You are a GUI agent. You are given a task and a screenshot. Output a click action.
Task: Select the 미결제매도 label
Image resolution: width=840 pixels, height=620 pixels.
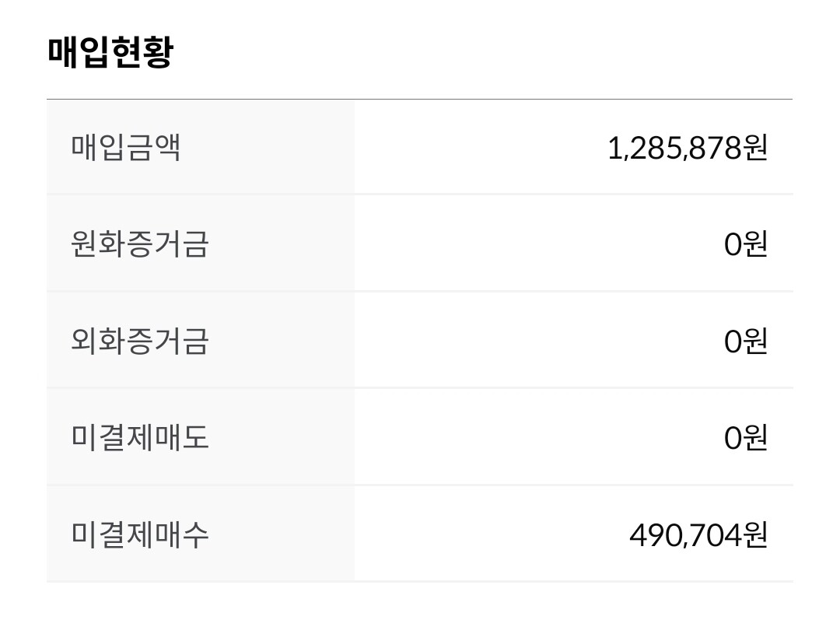pos(140,437)
